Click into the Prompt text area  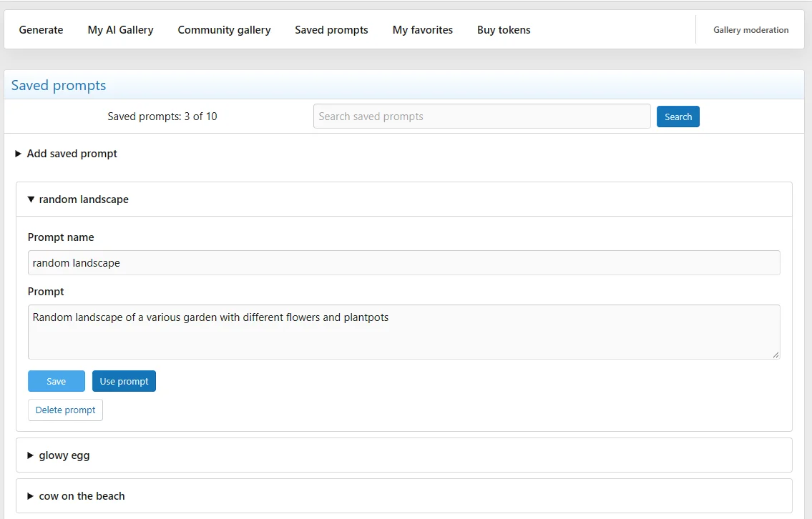pos(404,332)
